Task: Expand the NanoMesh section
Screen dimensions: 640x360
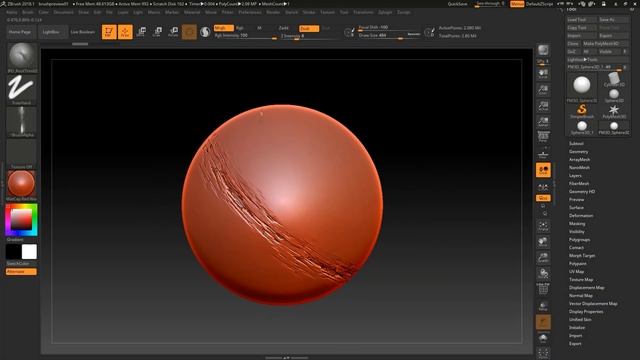Action: click(579, 168)
